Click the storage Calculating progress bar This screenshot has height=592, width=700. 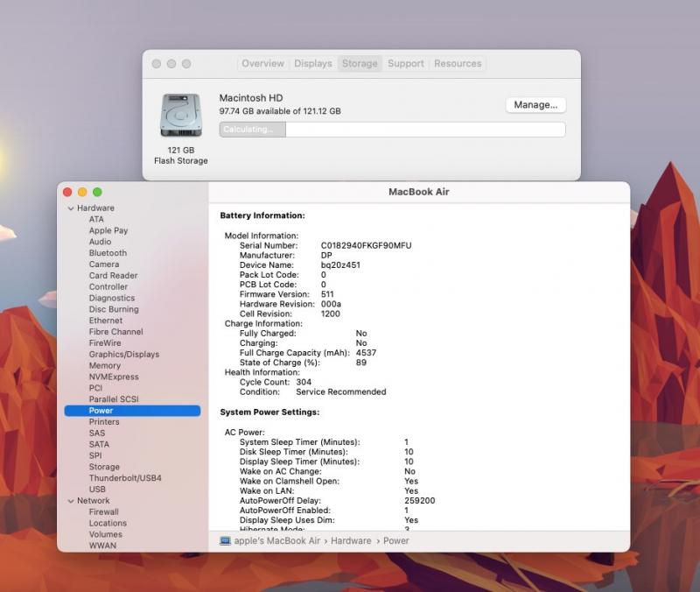392,130
